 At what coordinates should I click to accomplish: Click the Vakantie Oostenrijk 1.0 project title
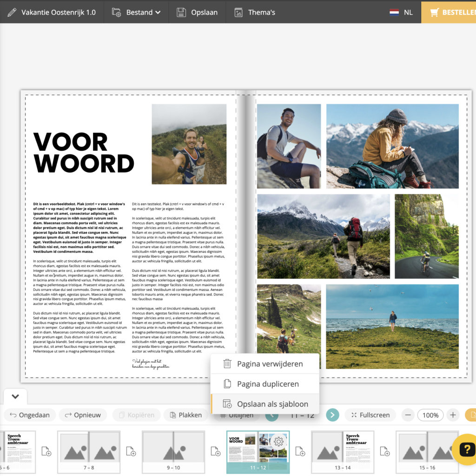pyautogui.click(x=58, y=13)
